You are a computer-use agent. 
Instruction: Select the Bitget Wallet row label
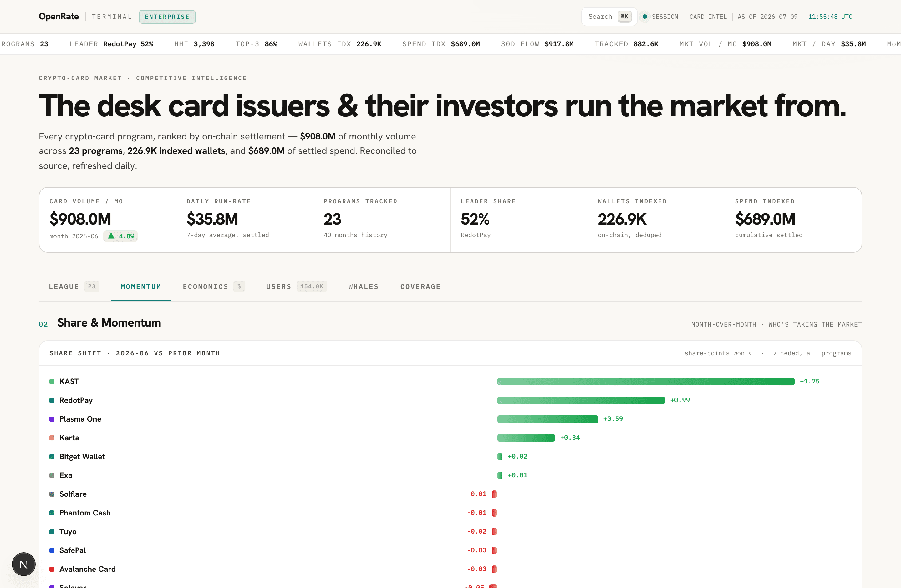click(82, 457)
